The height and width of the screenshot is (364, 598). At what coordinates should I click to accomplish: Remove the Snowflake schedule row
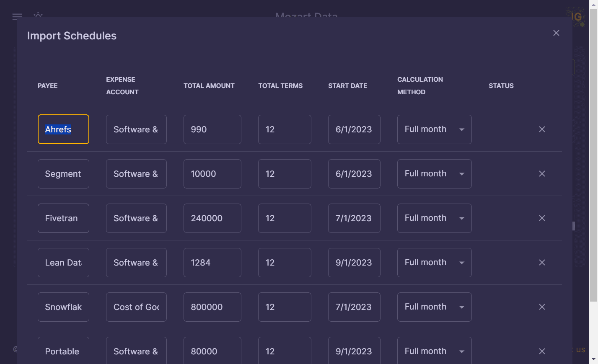pos(542,307)
